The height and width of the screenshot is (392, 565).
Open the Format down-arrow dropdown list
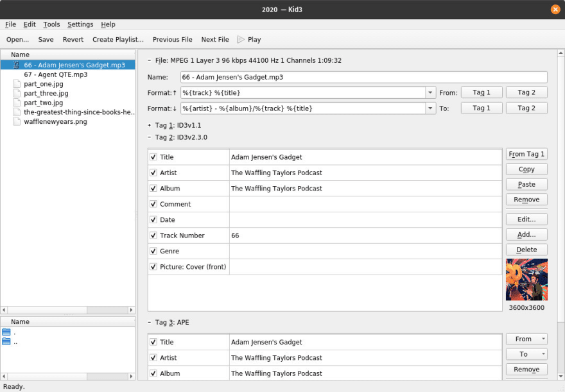[430, 108]
